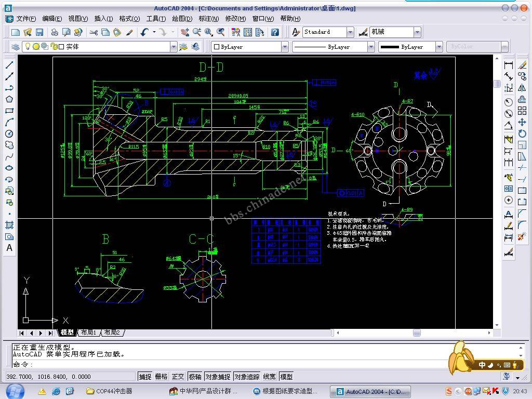The image size is (532, 399).
Task: Toggle 对象追踪 object tracking
Action: click(x=247, y=377)
